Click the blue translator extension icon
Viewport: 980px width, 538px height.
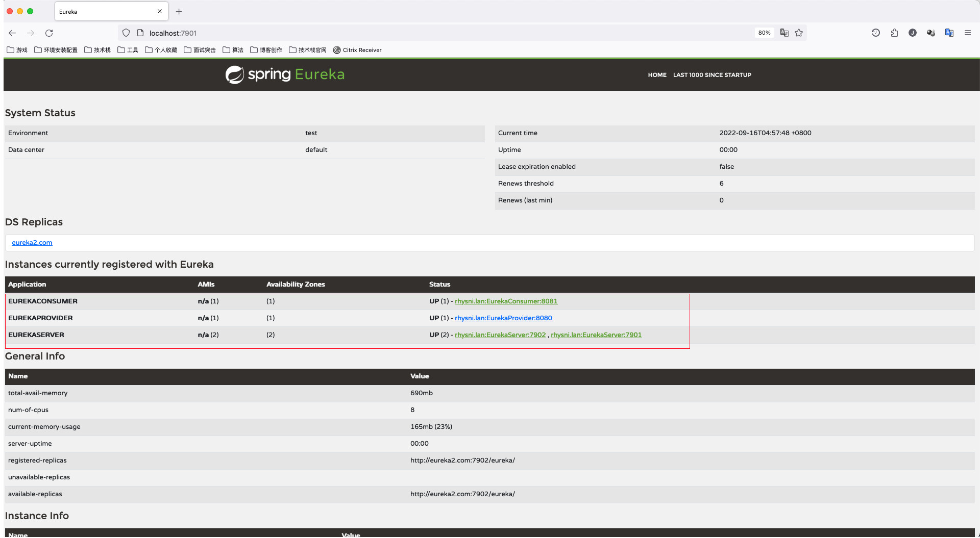pyautogui.click(x=949, y=33)
